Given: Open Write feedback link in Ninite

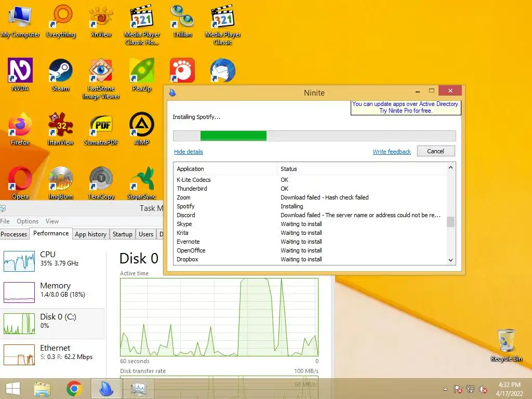Looking at the screenshot, I should coord(392,152).
